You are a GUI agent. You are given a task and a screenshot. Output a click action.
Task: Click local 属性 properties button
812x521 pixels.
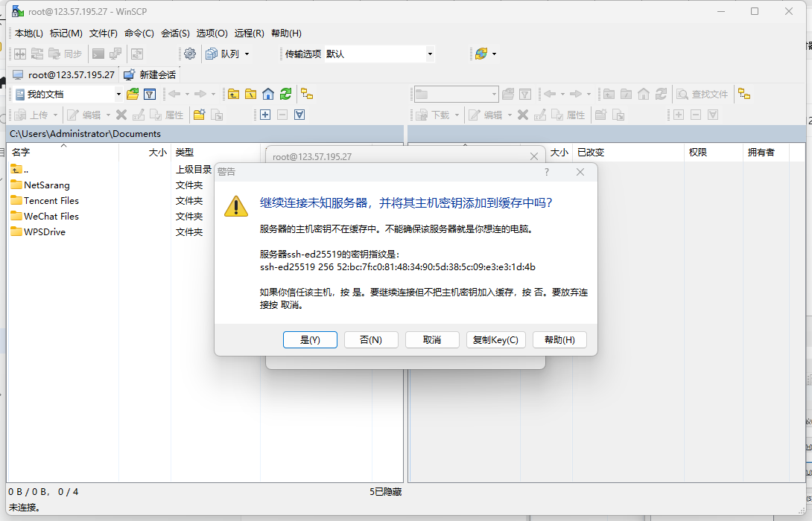tap(167, 115)
